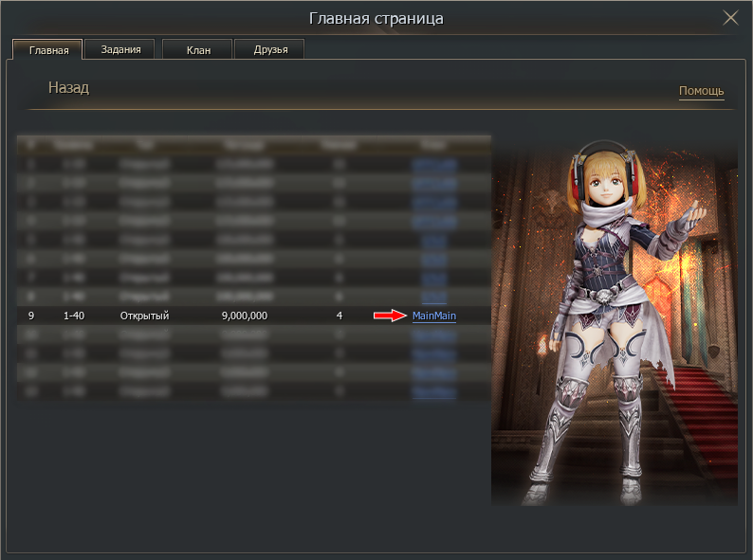The width and height of the screenshot is (753, 560).
Task: Open the MainMain player link
Action: point(434,316)
